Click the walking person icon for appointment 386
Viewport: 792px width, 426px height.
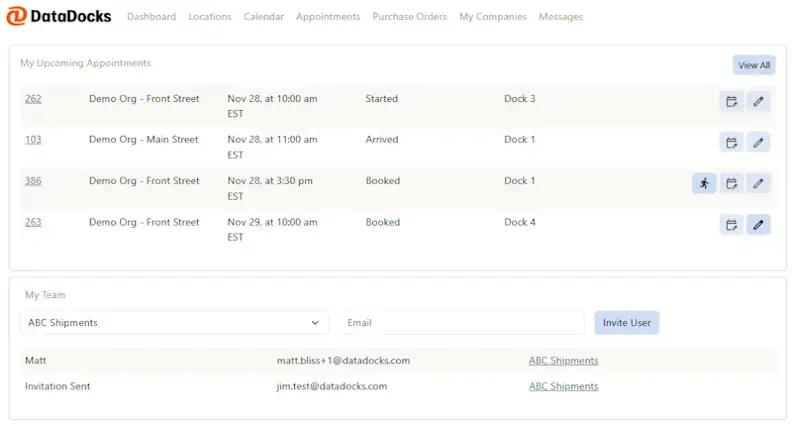click(704, 183)
